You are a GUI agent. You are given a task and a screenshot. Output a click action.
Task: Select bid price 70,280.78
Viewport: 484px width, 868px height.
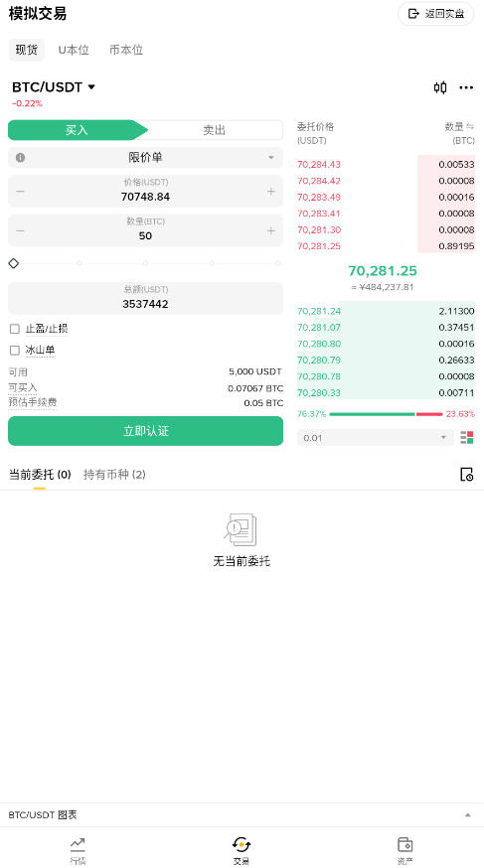tap(319, 376)
